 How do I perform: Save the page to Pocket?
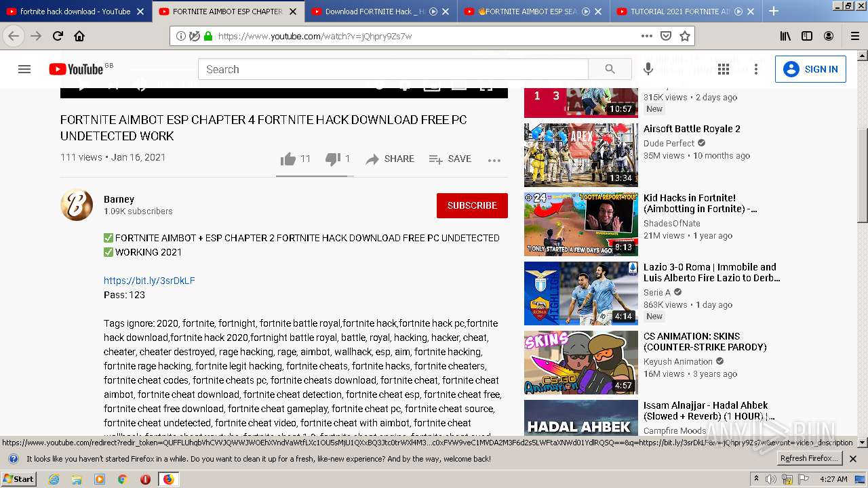tap(666, 36)
